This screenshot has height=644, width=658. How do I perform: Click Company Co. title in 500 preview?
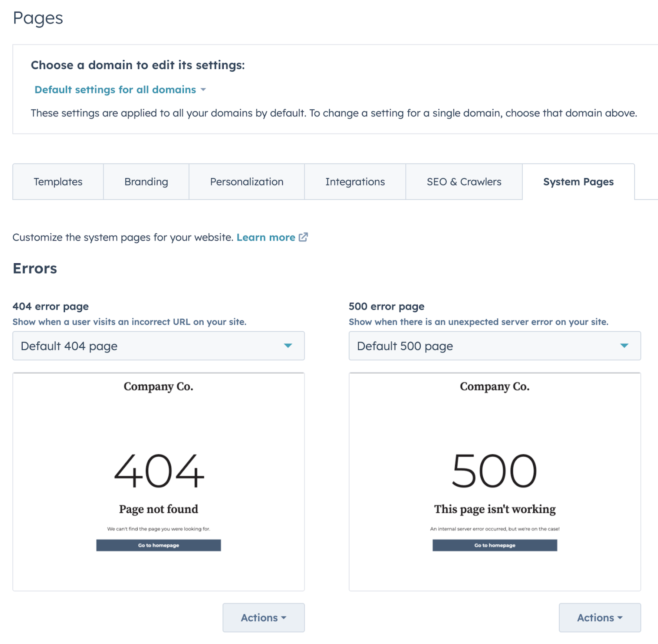(x=495, y=386)
